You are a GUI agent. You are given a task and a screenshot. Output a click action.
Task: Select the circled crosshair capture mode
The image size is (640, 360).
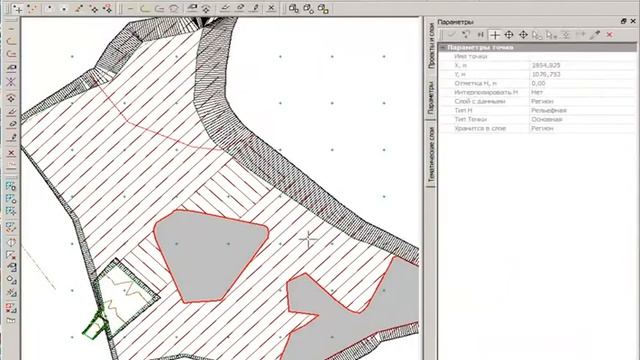(x=509, y=35)
